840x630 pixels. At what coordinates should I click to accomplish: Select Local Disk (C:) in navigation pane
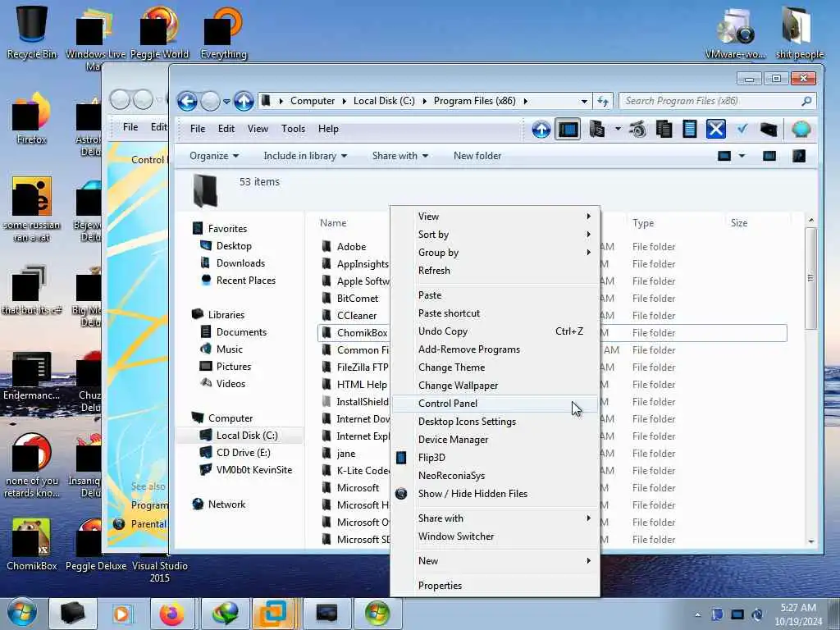click(x=246, y=436)
